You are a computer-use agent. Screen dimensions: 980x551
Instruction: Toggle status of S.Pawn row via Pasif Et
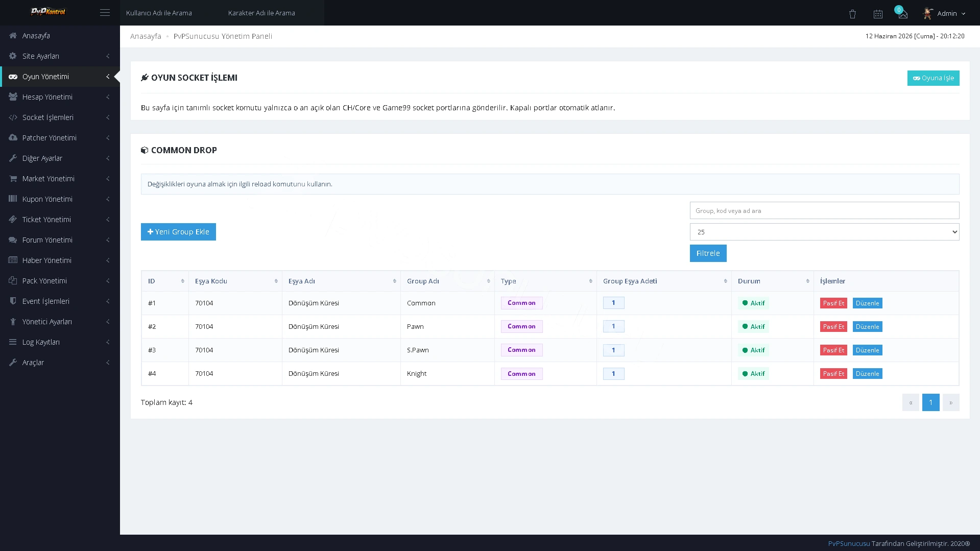tap(833, 350)
